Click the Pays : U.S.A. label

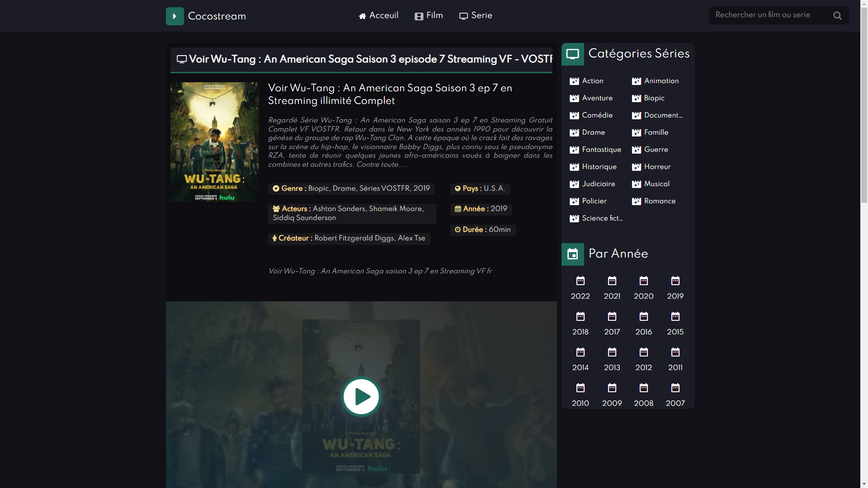click(480, 189)
